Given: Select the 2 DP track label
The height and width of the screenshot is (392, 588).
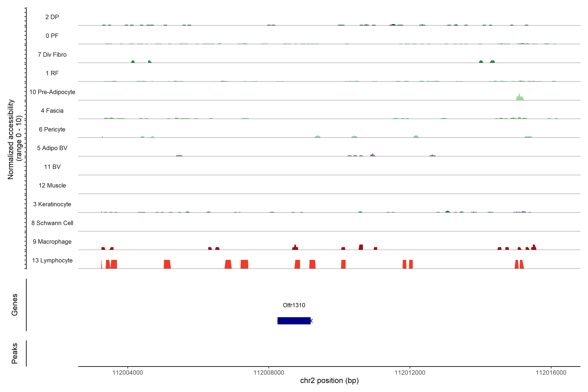Looking at the screenshot, I should (x=52, y=17).
